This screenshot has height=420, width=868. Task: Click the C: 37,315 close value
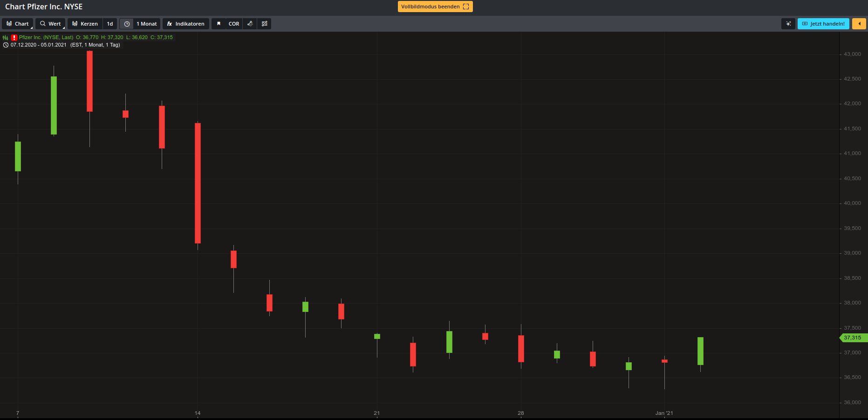coord(162,37)
